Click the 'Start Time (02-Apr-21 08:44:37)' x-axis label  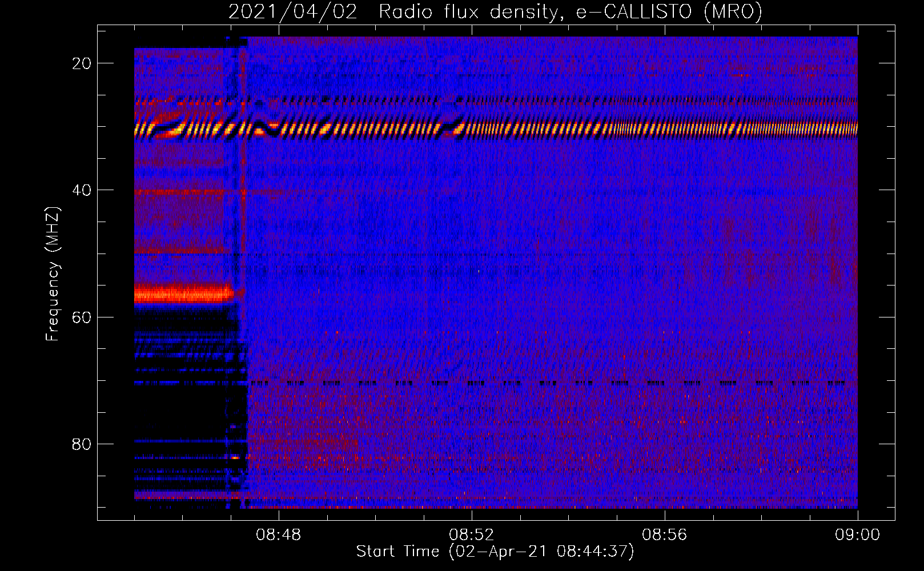495,552
